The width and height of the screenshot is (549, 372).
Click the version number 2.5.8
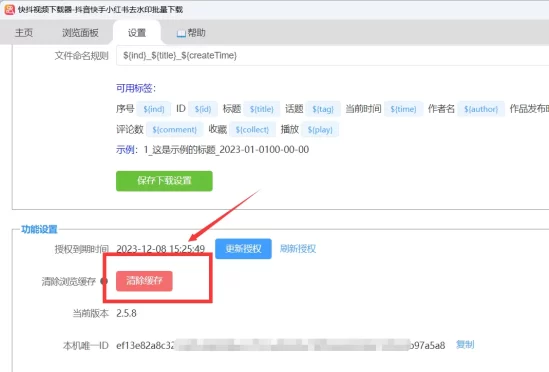point(126,313)
